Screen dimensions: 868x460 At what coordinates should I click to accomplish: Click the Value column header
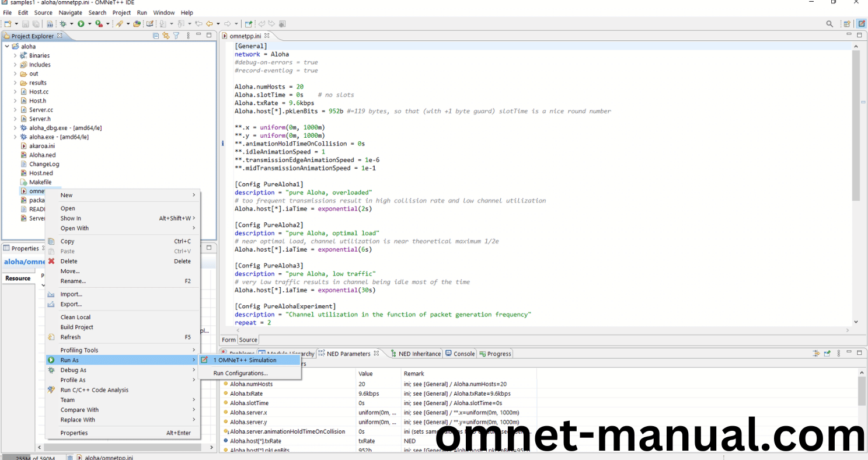point(379,374)
